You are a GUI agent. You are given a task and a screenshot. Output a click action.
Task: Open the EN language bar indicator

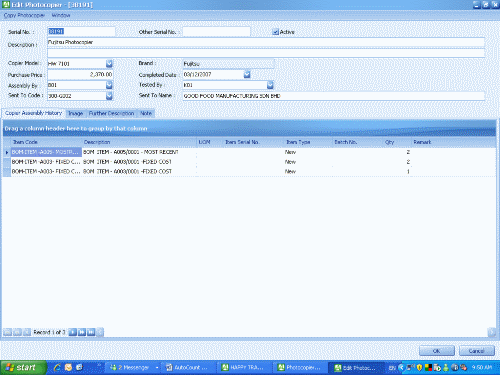[392, 368]
